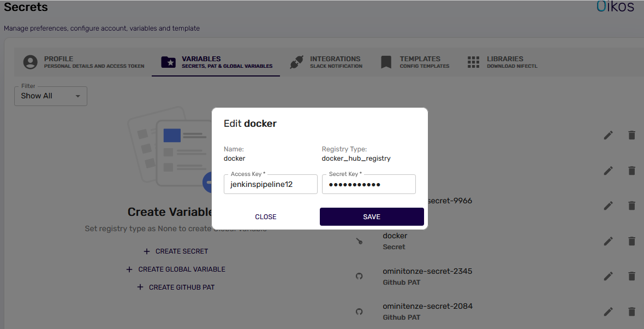Switch to the Profile tab
This screenshot has width=644, height=329.
84,62
